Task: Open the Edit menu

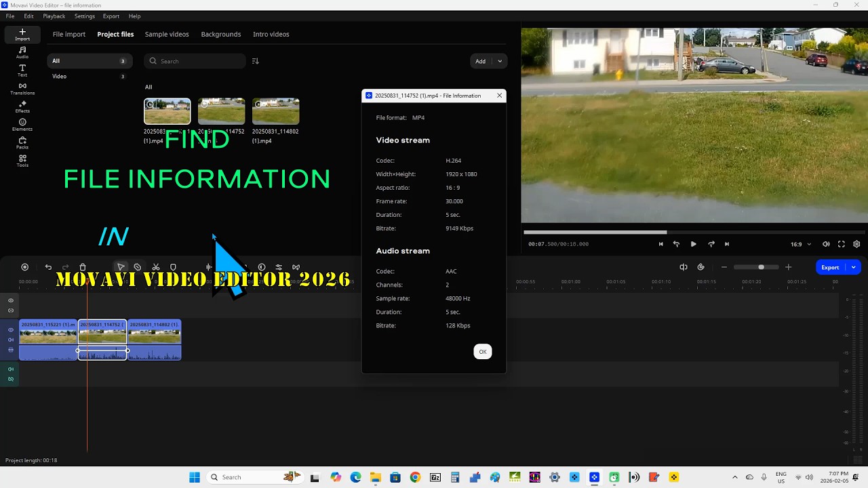Action: [28, 16]
